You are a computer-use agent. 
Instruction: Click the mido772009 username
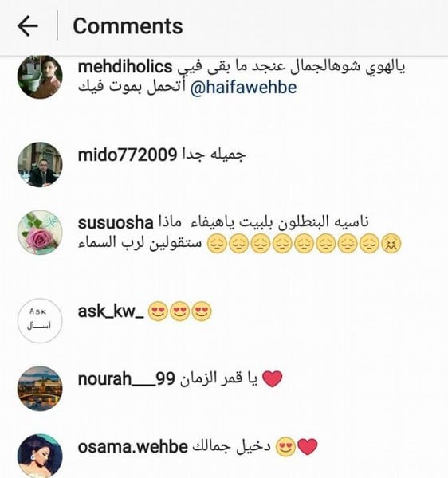tap(128, 155)
